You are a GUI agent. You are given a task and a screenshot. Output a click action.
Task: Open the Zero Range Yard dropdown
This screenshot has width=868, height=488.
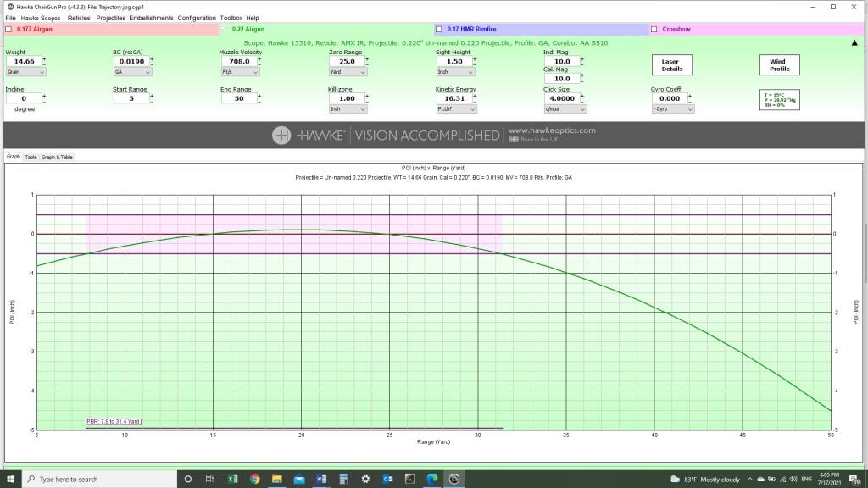pyautogui.click(x=348, y=72)
